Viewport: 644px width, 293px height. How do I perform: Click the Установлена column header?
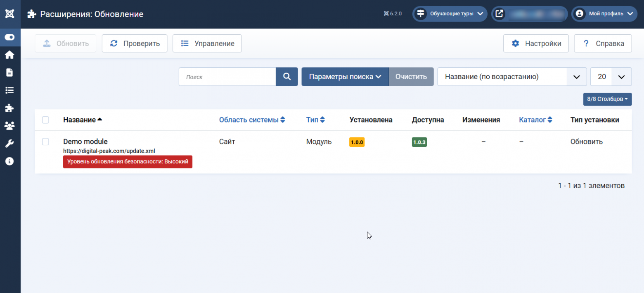coord(371,120)
